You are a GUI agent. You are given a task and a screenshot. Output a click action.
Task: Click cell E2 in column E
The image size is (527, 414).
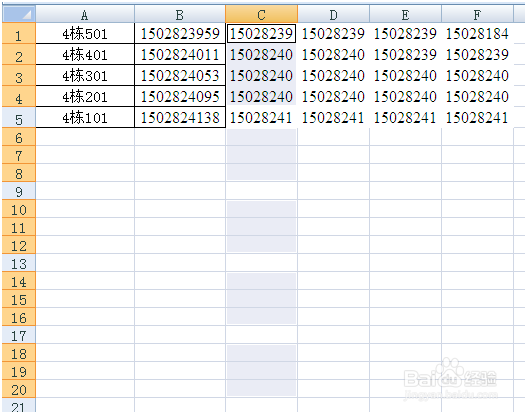coord(405,54)
